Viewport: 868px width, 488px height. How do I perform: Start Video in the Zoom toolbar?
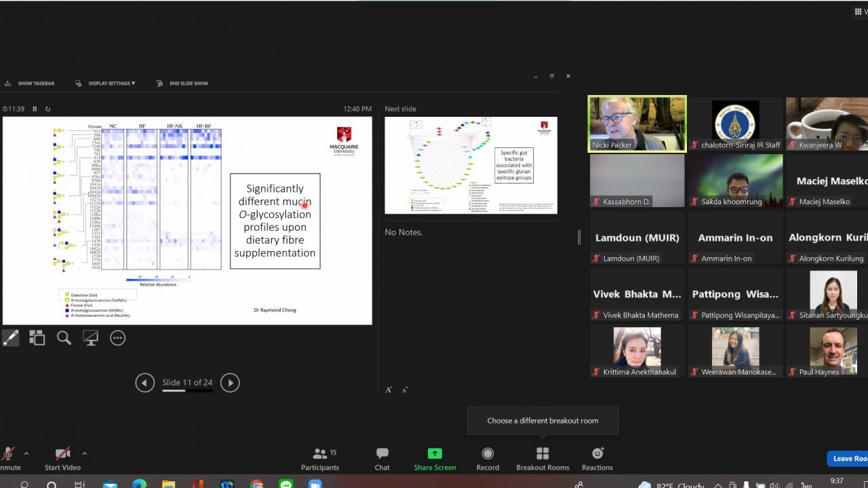62,458
